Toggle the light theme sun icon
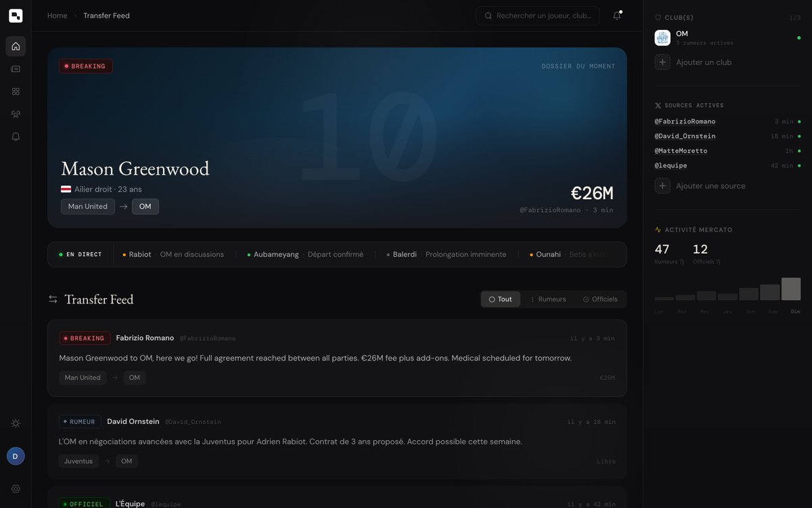 click(16, 423)
